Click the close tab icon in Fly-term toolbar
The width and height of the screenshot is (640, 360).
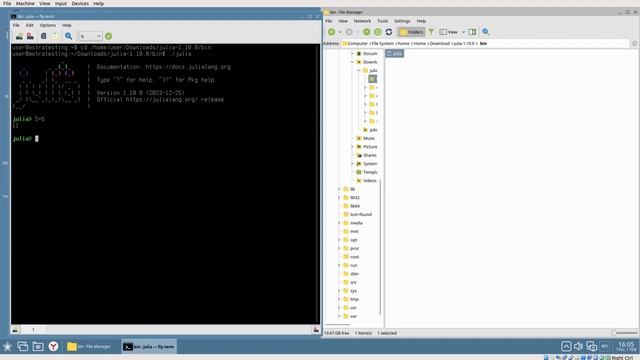[x=30, y=36]
